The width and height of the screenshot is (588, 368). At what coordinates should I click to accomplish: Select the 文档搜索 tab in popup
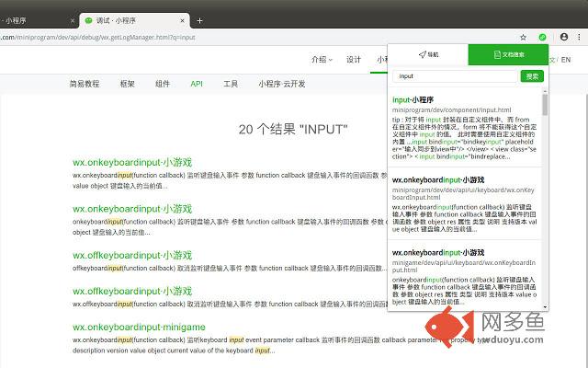point(508,55)
